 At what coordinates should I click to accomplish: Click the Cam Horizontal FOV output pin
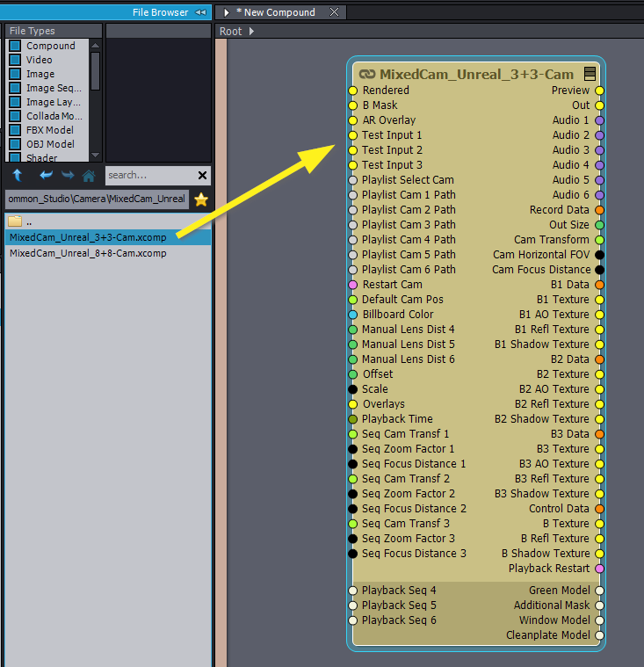(x=599, y=254)
